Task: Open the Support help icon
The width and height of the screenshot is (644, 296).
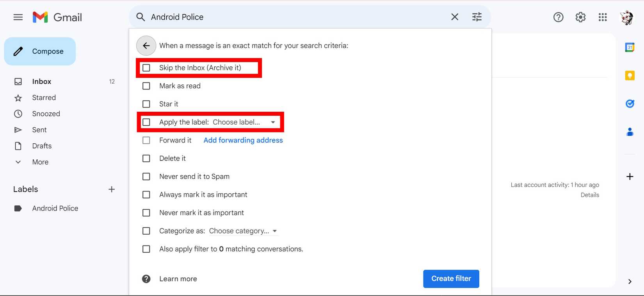Action: 558,17
